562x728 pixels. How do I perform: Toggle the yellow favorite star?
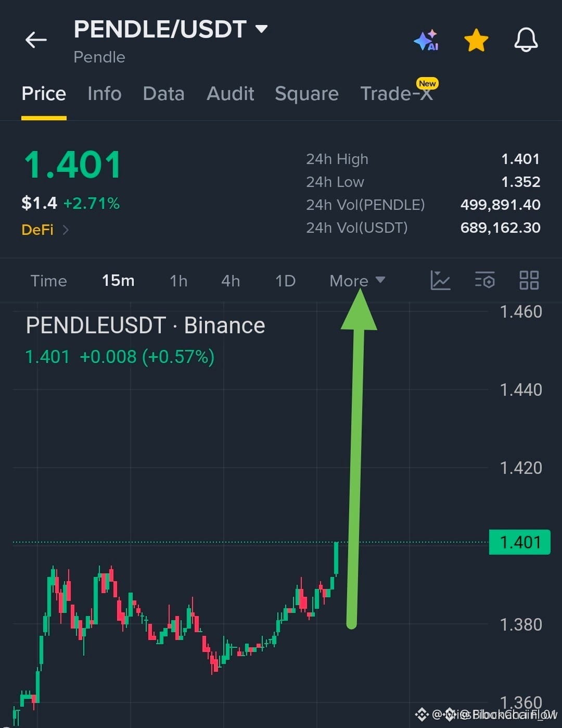click(476, 40)
